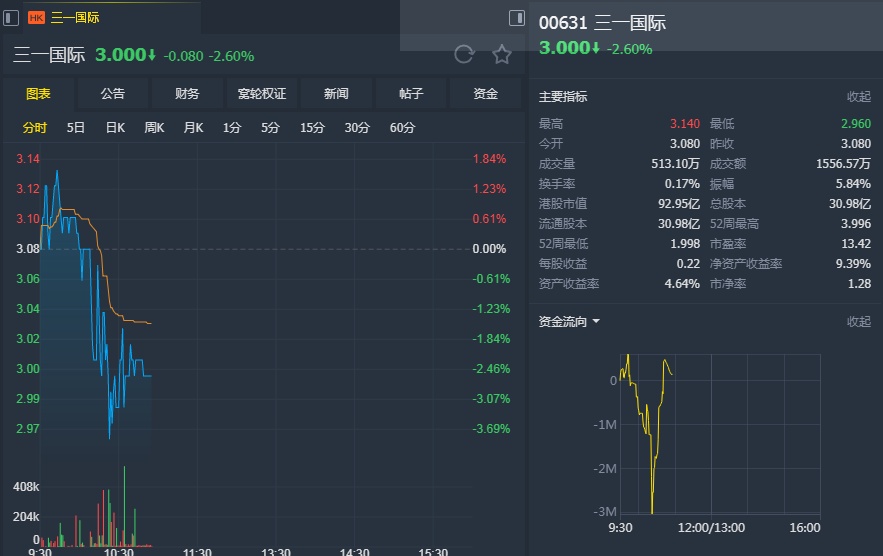Select the 窝轮权证 tab
This screenshot has width=883, height=556.
262,94
